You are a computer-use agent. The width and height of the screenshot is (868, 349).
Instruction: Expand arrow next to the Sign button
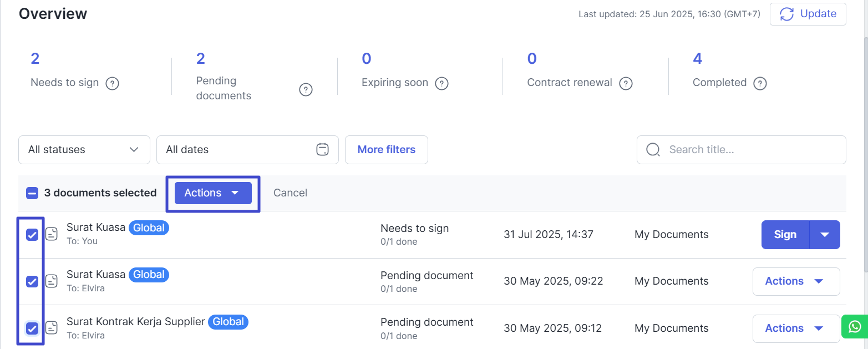(x=825, y=235)
